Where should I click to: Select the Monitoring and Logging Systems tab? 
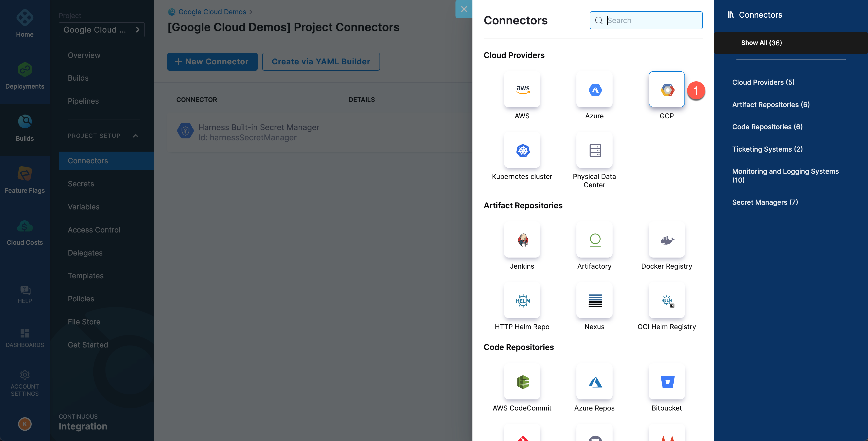pyautogui.click(x=785, y=174)
